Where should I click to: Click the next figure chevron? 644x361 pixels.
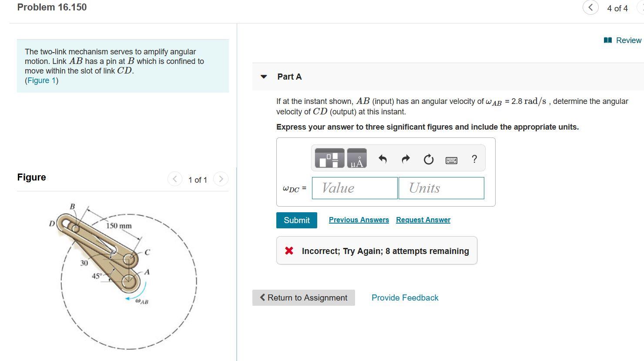click(221, 179)
